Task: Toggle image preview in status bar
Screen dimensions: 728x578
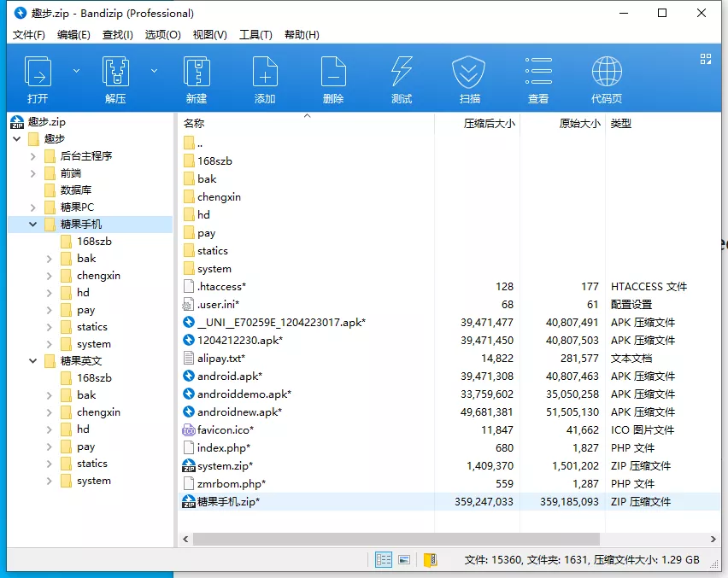Action: tap(403, 559)
